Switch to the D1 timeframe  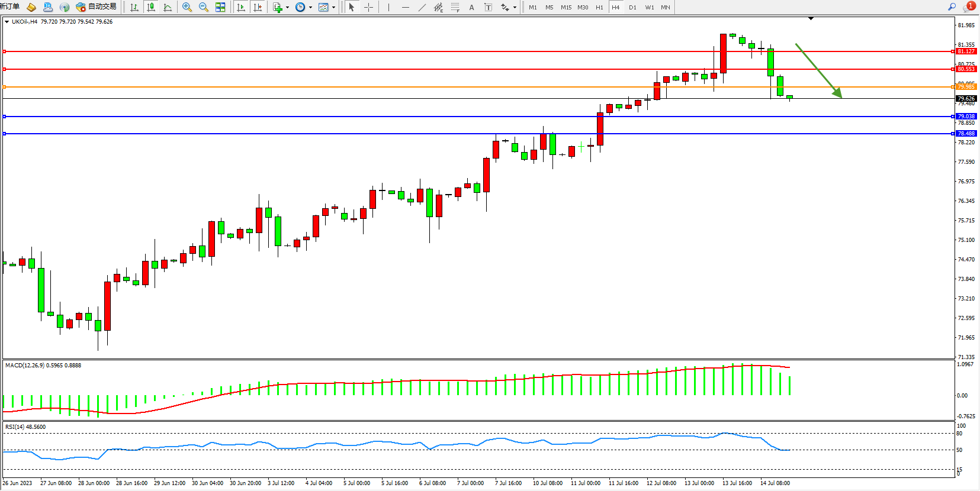pos(632,7)
